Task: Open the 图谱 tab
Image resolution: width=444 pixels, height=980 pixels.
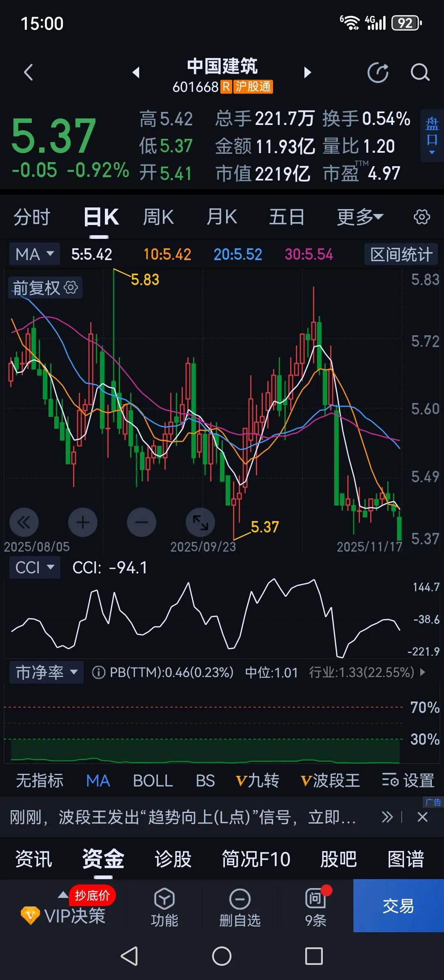Action: [x=406, y=859]
